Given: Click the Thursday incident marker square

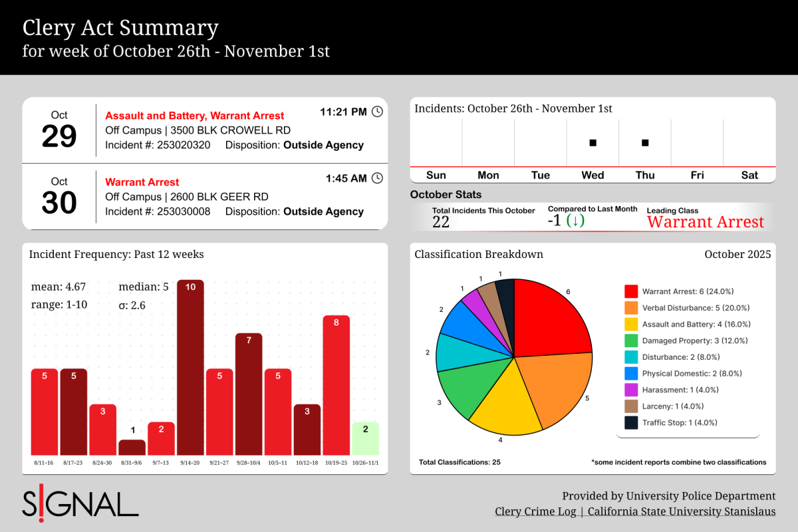Looking at the screenshot, I should (644, 142).
